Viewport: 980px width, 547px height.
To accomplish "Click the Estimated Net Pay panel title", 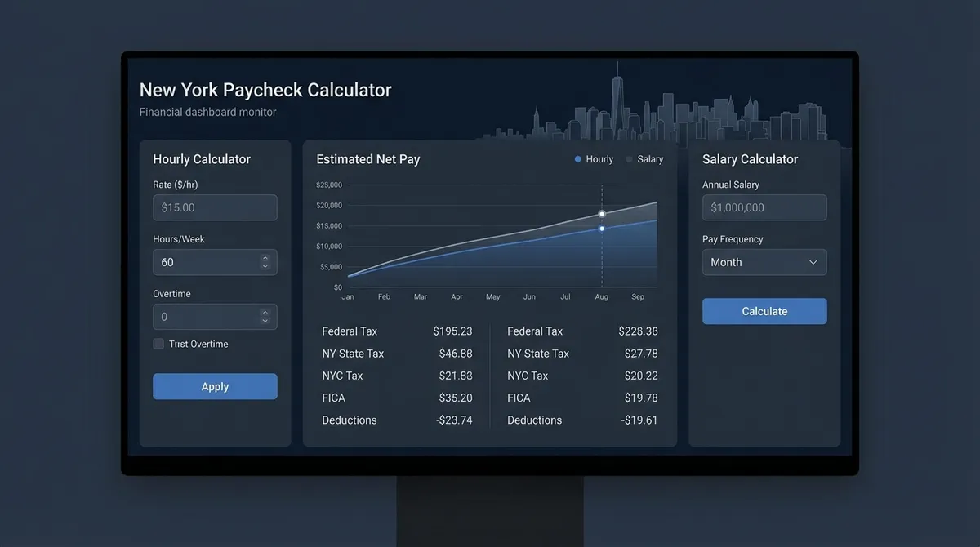I will (x=367, y=159).
